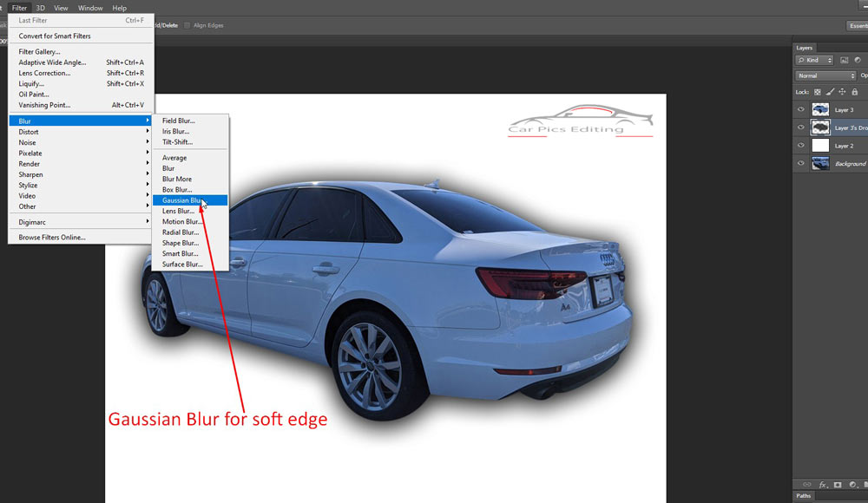Screen dimensions: 868x503
Task: Click the highlighted Blur menu item
Action: [80, 121]
